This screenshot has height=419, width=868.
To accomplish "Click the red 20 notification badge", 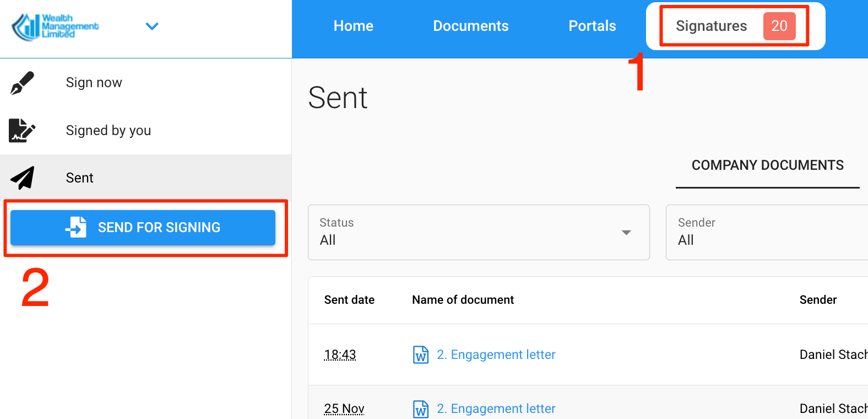I will tap(779, 26).
